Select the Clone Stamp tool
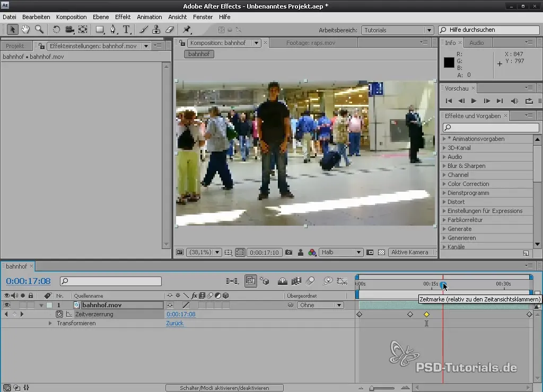Viewport: 543px width, 392px height. (x=156, y=30)
